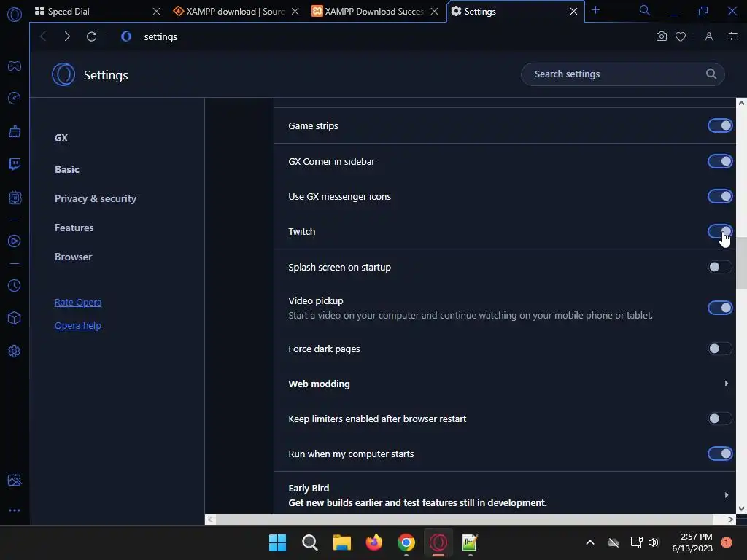
Task: Open Rate Opera link
Action: coord(77,303)
